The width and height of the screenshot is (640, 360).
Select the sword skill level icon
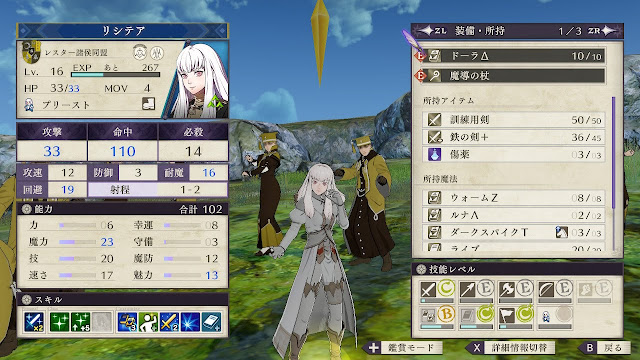[428, 289]
